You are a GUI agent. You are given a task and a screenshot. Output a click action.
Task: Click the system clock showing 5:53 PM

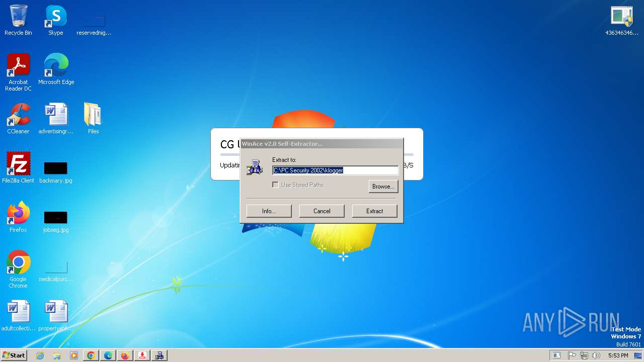[618, 355]
